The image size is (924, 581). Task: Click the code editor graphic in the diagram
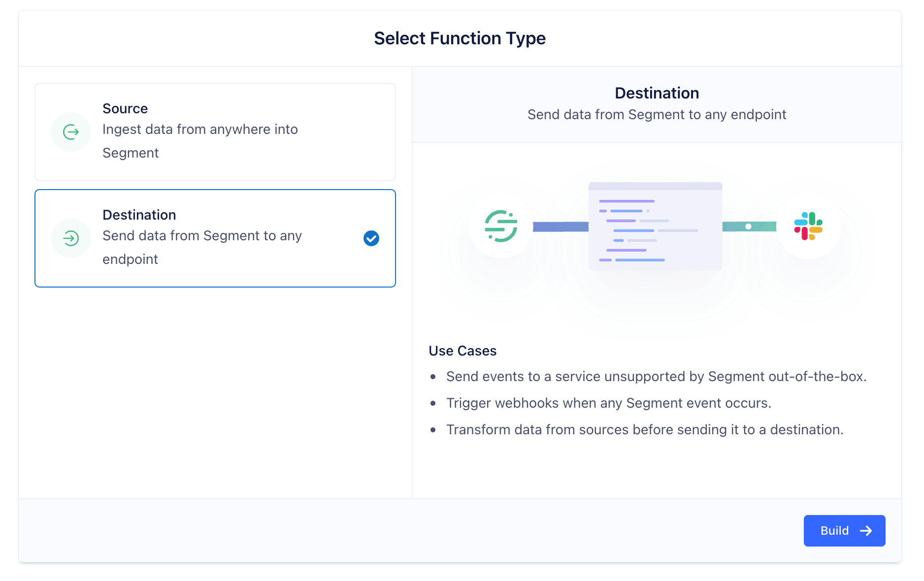click(x=655, y=226)
